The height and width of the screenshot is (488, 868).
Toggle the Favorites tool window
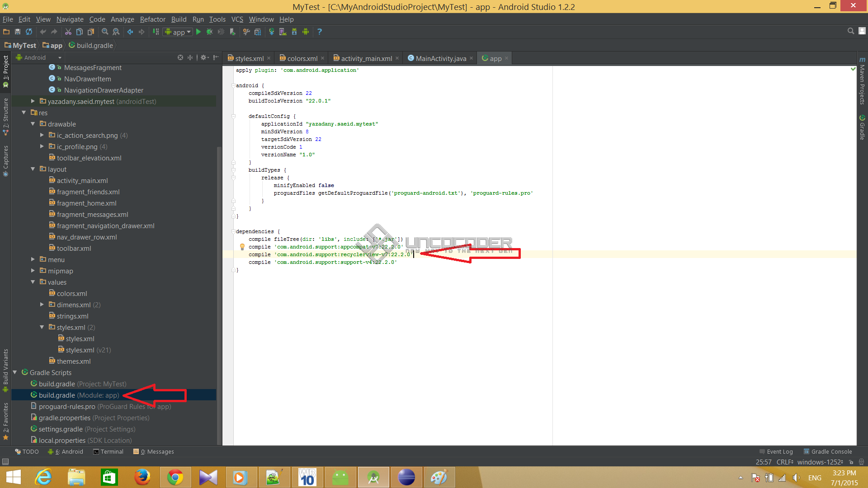click(x=5, y=421)
